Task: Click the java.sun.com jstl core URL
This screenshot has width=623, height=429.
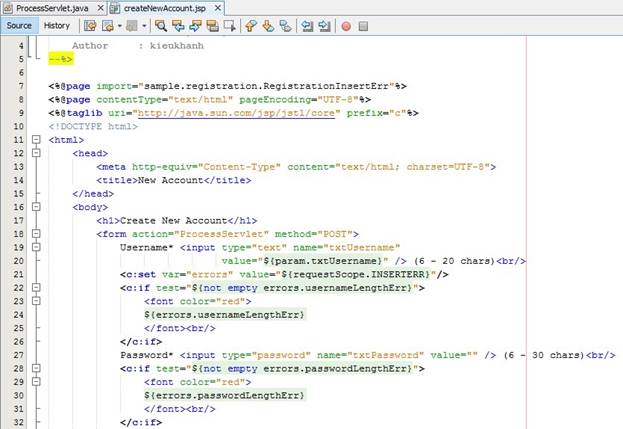Action: [236, 113]
